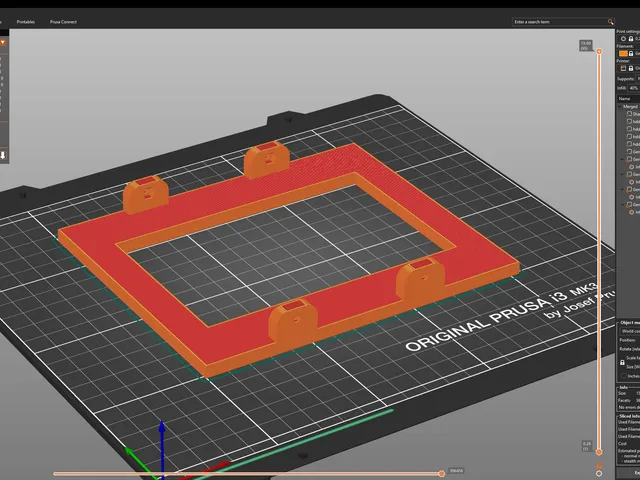This screenshot has width=640, height=480.
Task: Open the Prusa Connect tab
Action: pos(63,22)
